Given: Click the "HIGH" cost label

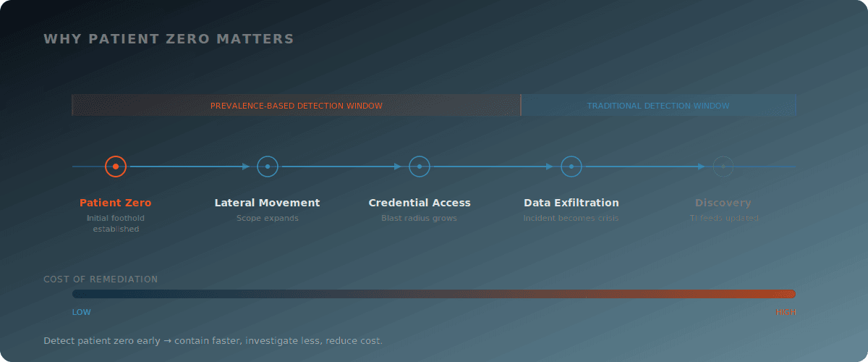Looking at the screenshot, I should click(786, 312).
